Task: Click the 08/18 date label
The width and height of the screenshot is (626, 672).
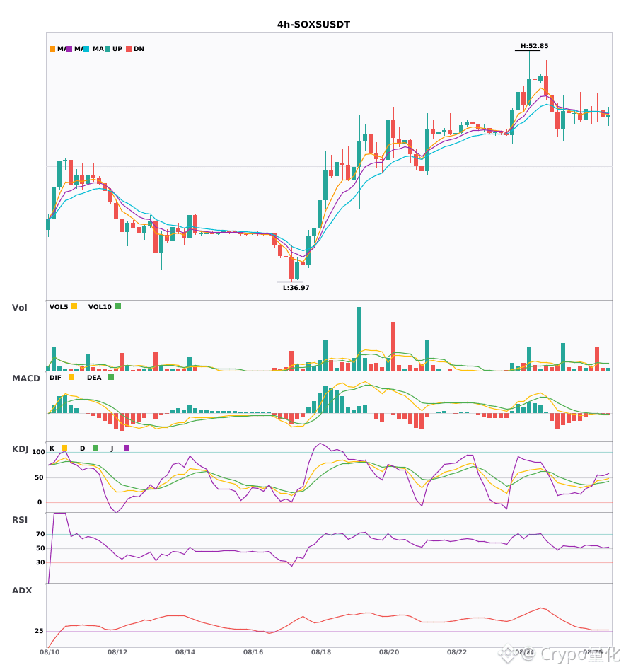Action: coord(321,652)
